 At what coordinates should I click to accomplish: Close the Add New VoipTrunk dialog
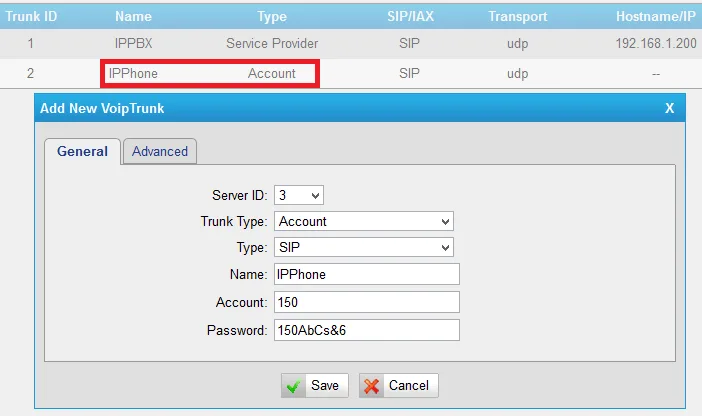[669, 108]
